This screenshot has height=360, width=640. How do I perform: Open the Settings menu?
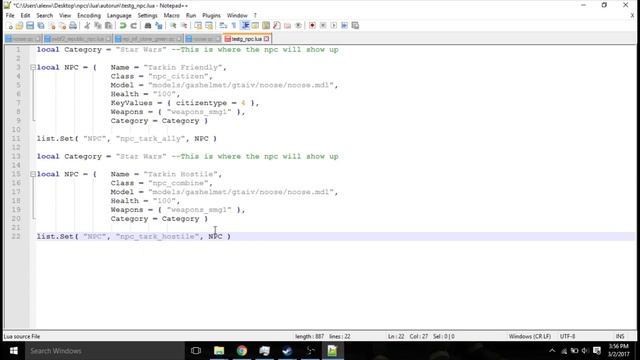[147, 16]
